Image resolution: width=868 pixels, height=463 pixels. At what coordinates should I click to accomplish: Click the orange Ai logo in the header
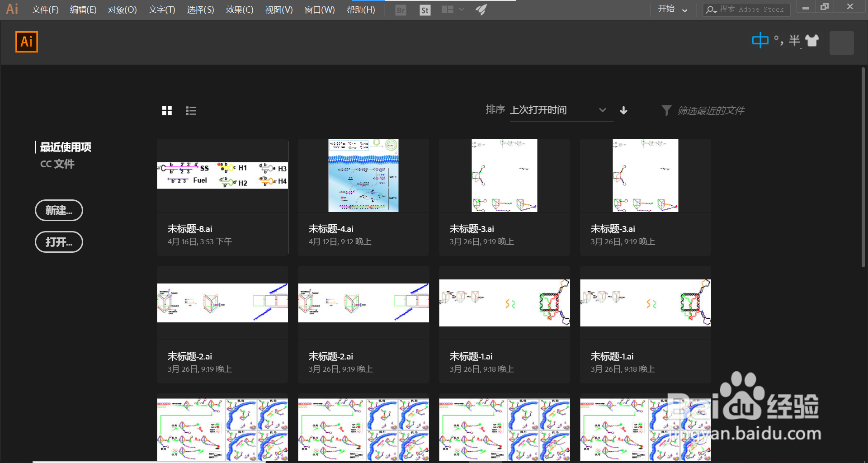tap(27, 42)
